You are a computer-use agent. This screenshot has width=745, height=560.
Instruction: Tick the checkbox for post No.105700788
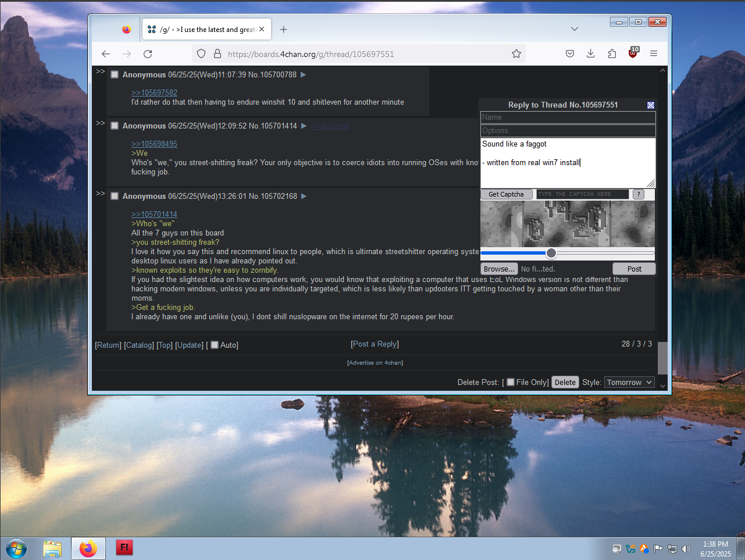[115, 74]
